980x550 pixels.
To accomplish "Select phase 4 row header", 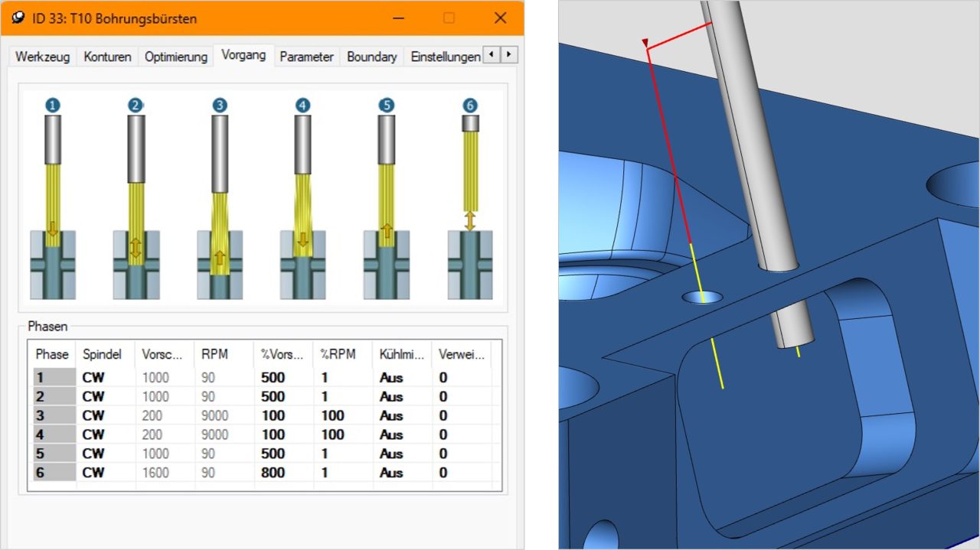I will click(x=54, y=434).
